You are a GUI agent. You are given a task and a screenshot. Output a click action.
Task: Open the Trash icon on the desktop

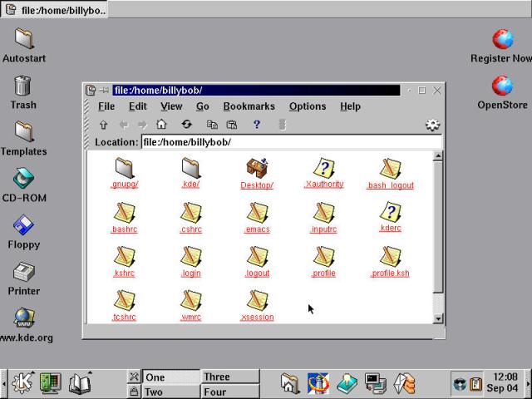[x=23, y=86]
